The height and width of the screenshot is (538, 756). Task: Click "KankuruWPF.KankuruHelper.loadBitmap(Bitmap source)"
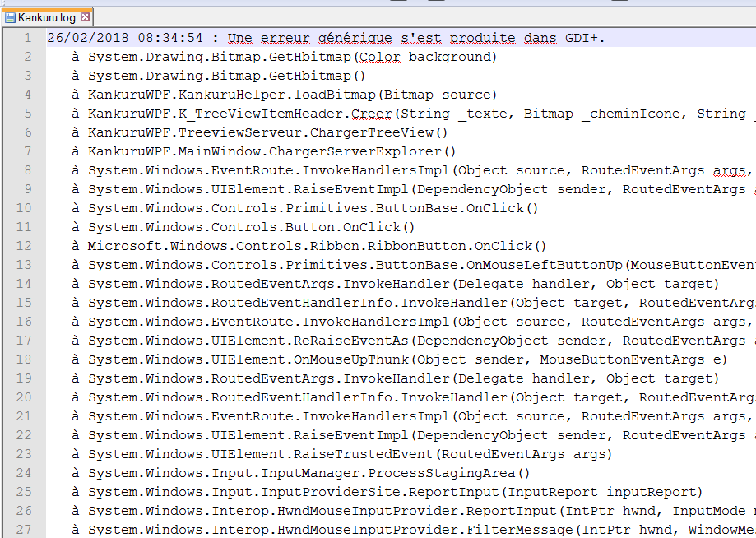[x=292, y=95]
